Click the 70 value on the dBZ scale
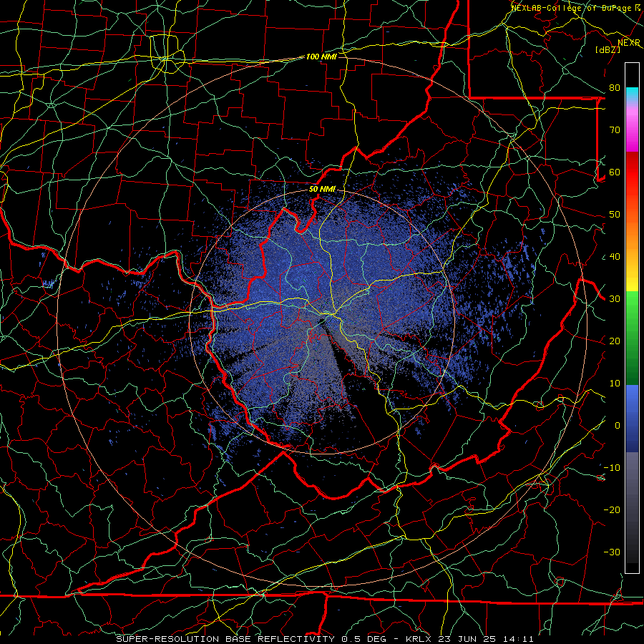This screenshot has width=644, height=644. pos(615,130)
